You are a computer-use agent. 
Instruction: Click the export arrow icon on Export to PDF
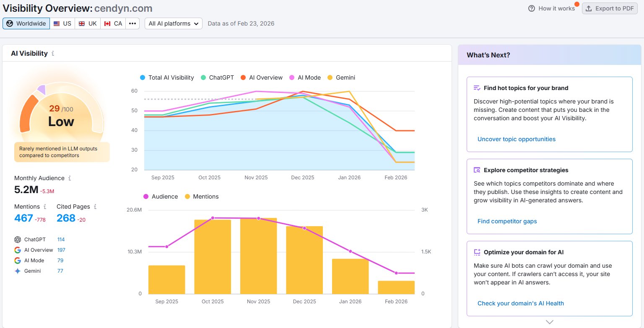(589, 8)
